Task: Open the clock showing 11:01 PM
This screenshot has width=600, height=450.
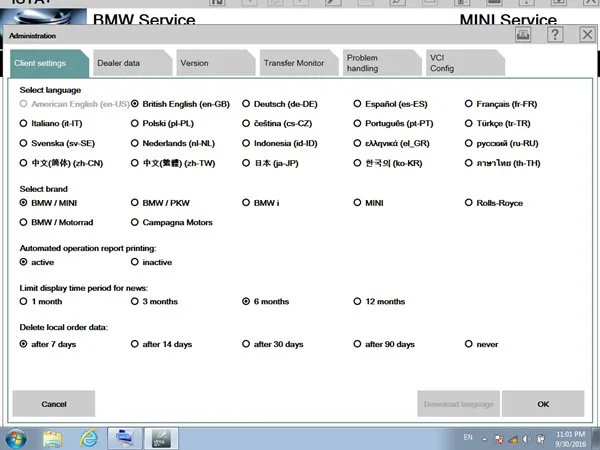Action: (570, 439)
